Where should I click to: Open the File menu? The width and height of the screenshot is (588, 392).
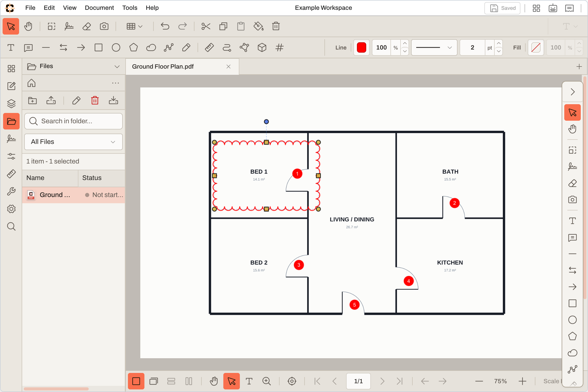(30, 8)
